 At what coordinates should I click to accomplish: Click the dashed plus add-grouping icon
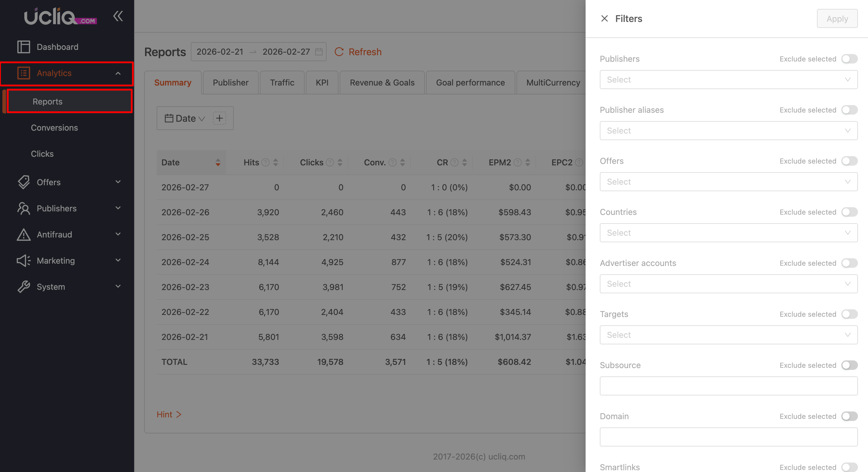[x=219, y=118]
